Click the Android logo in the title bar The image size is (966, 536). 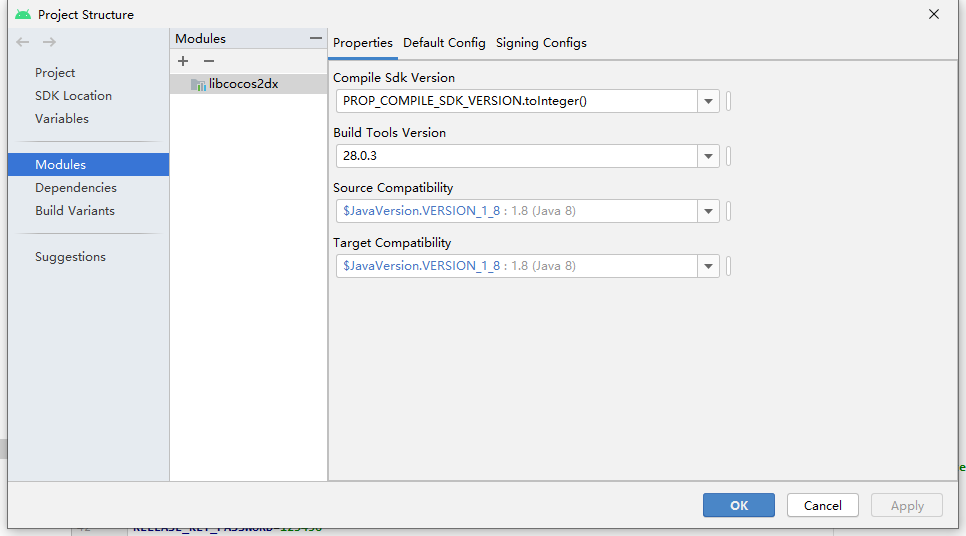[x=23, y=14]
